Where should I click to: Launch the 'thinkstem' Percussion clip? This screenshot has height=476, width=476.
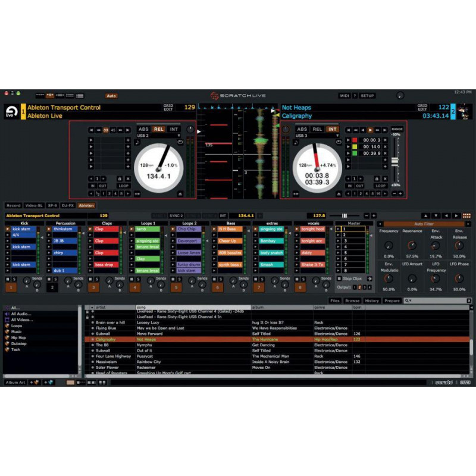click(x=49, y=229)
